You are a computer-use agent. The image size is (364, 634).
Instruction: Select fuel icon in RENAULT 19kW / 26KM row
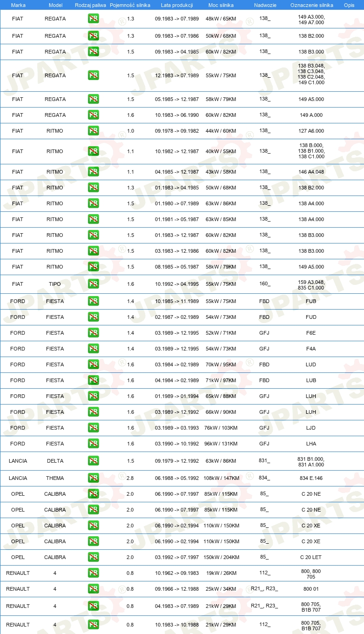93,573
